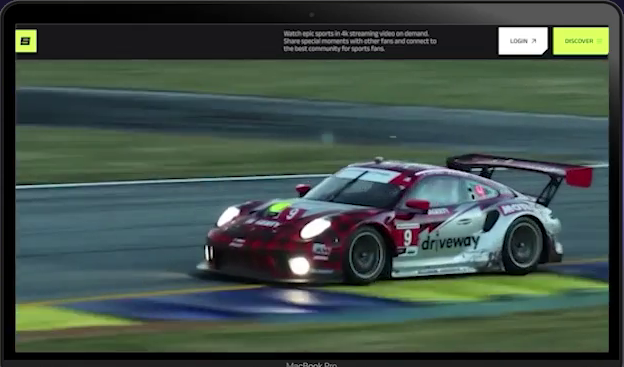Click the green sticker on the hood
This screenshot has width=624, height=367.
click(x=279, y=208)
